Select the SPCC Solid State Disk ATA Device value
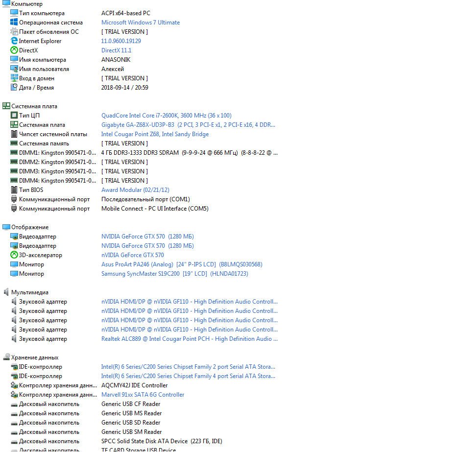Image resolution: width=476 pixels, height=452 pixels. coord(162,441)
